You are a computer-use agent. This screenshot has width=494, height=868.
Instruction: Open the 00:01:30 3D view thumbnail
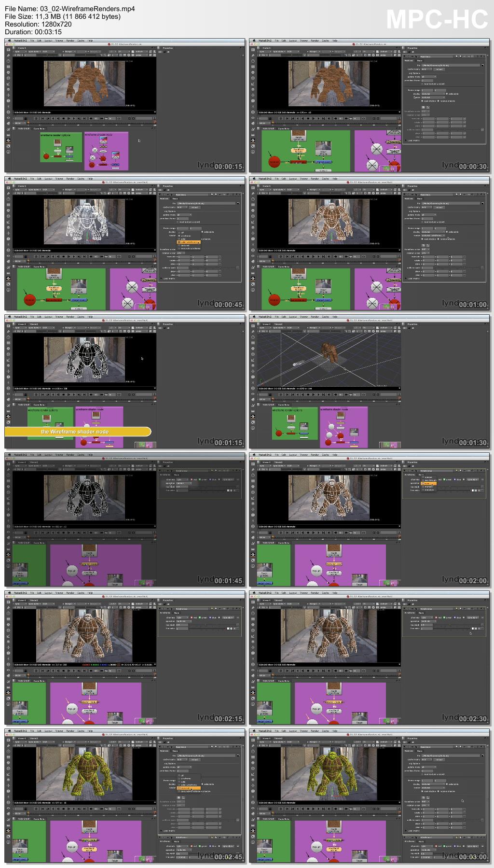pyautogui.click(x=370, y=382)
